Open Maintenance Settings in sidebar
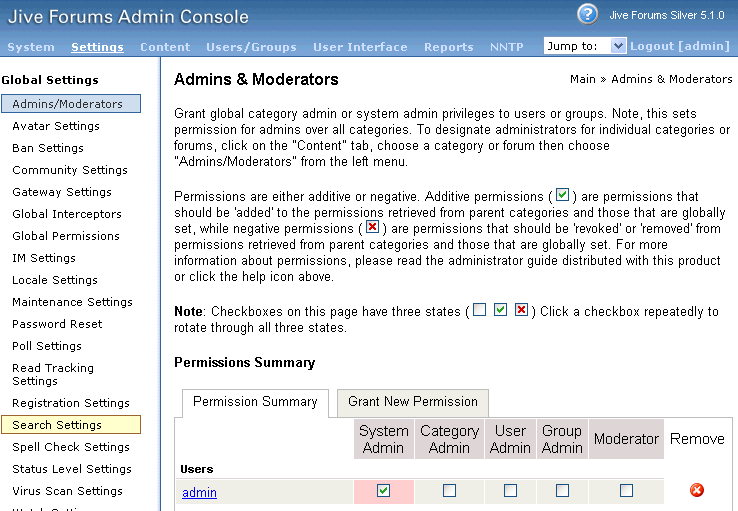This screenshot has width=738, height=511. click(x=72, y=302)
